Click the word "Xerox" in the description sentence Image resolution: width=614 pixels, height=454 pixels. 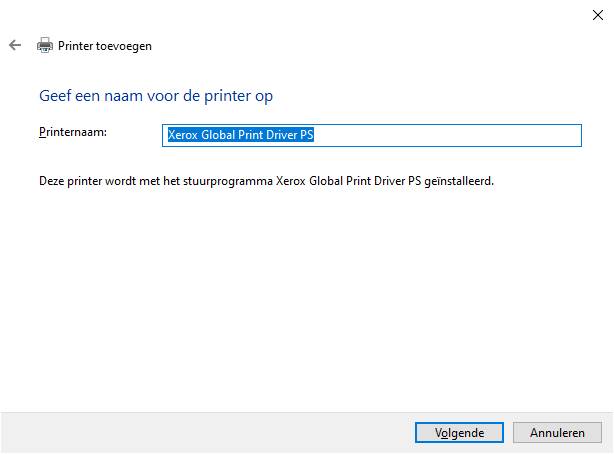(291, 181)
